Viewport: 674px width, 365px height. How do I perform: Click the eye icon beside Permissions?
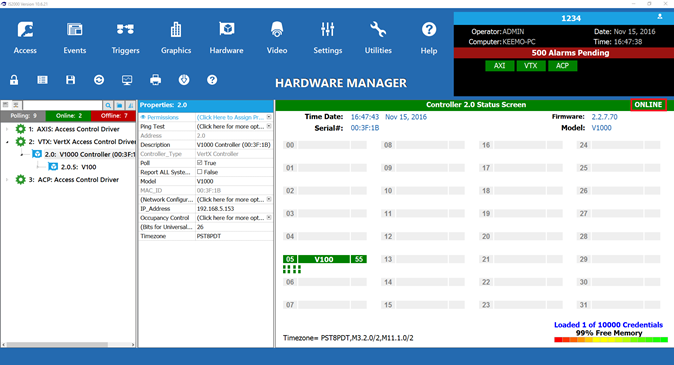[x=143, y=117]
